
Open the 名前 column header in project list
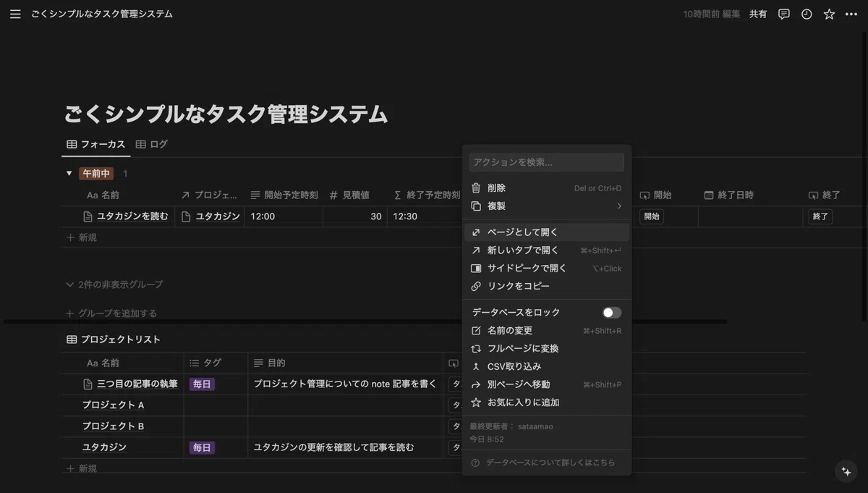click(103, 363)
